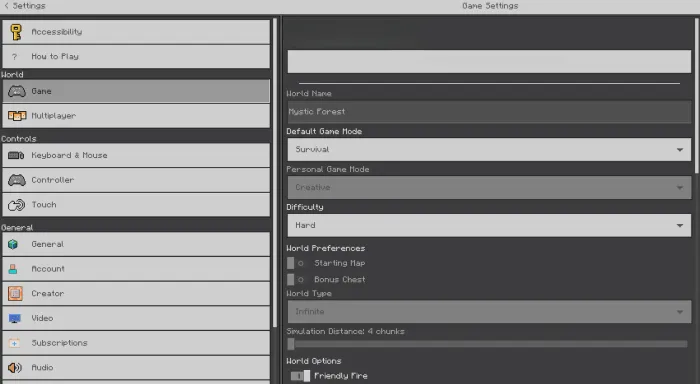Viewport: 700px width, 384px height.
Task: Click the World Name field Mystic Forest
Action: 489,112
